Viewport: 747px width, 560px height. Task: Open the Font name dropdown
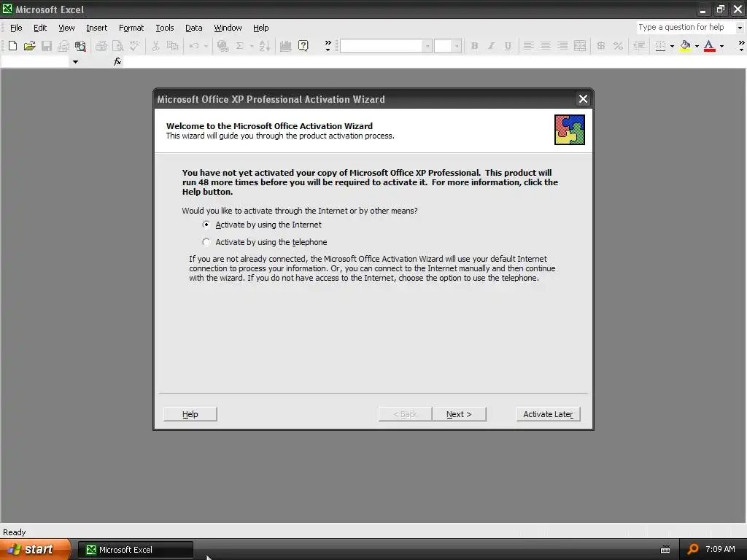point(427,46)
